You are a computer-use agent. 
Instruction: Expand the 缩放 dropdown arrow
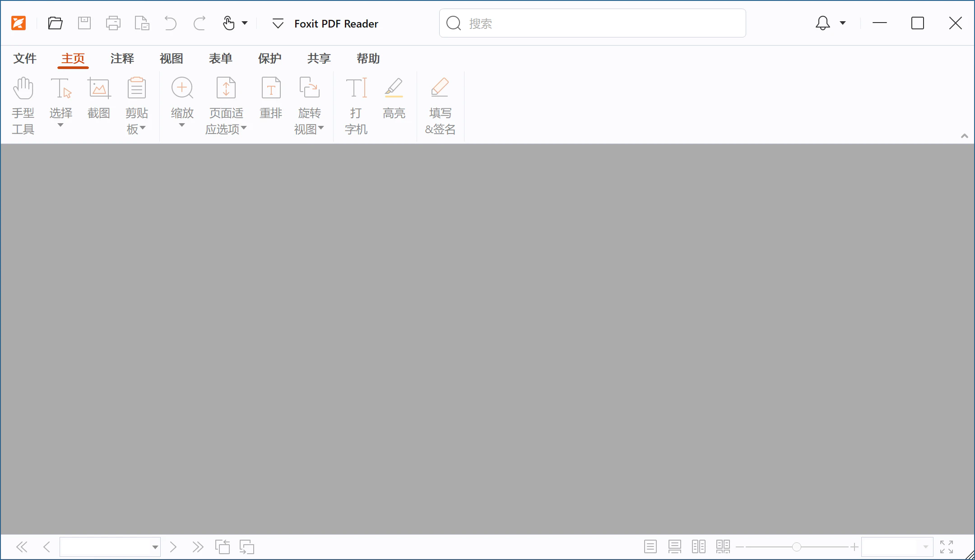click(182, 125)
